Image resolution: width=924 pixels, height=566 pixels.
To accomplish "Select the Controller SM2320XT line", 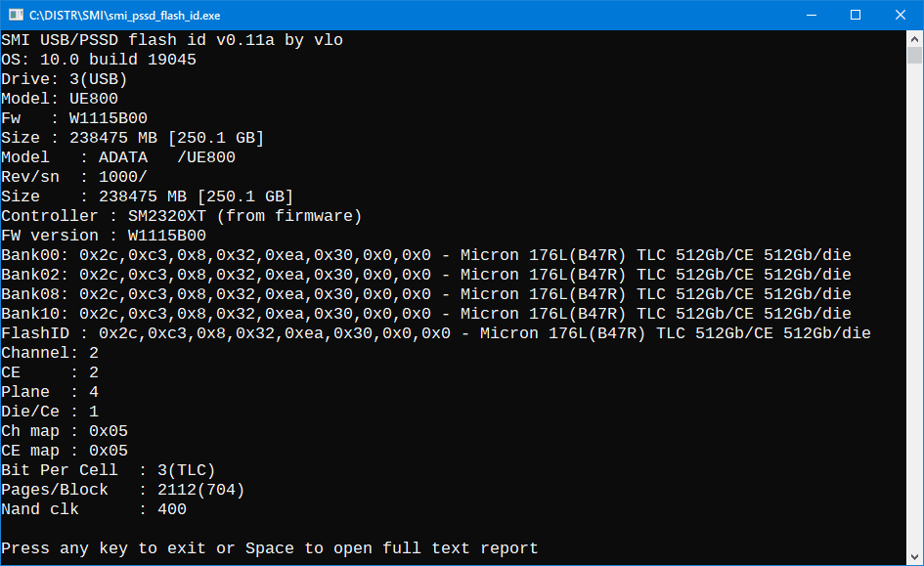I will [x=181, y=215].
